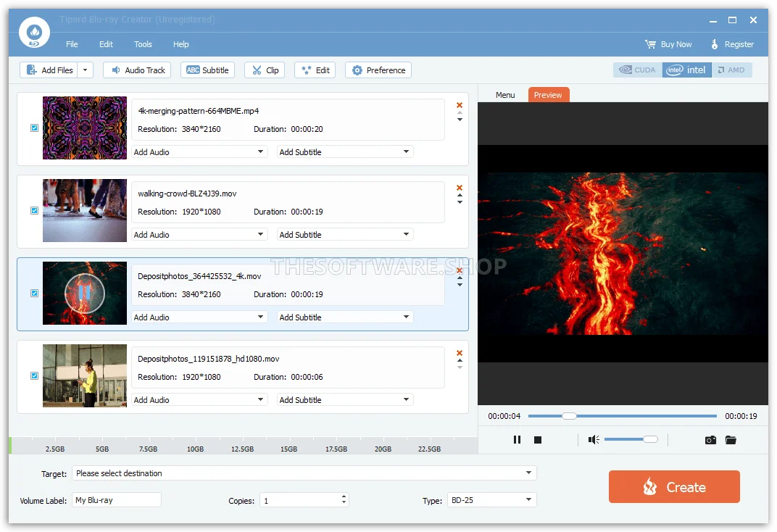
Task: Open Add Subtitle dropdown for walking-crowd
Action: coord(345,234)
